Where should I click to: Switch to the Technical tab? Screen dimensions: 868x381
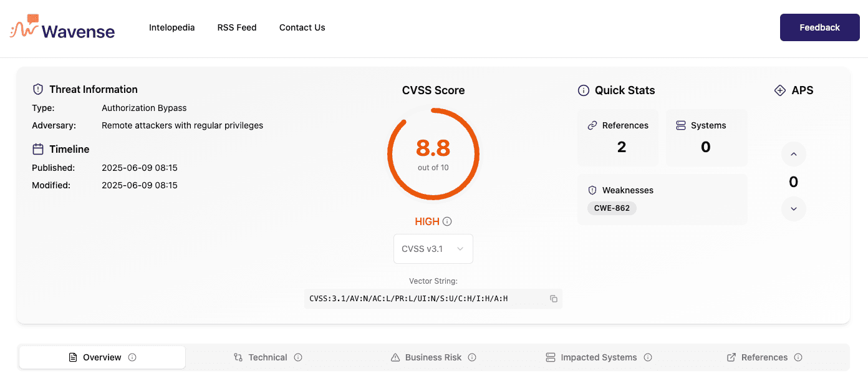point(267,357)
